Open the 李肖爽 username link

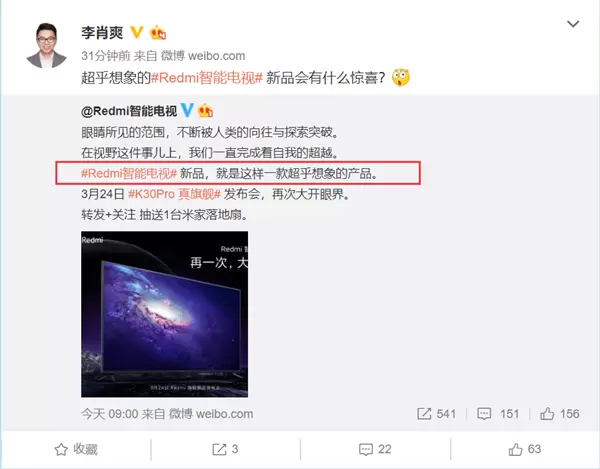pyautogui.click(x=102, y=33)
